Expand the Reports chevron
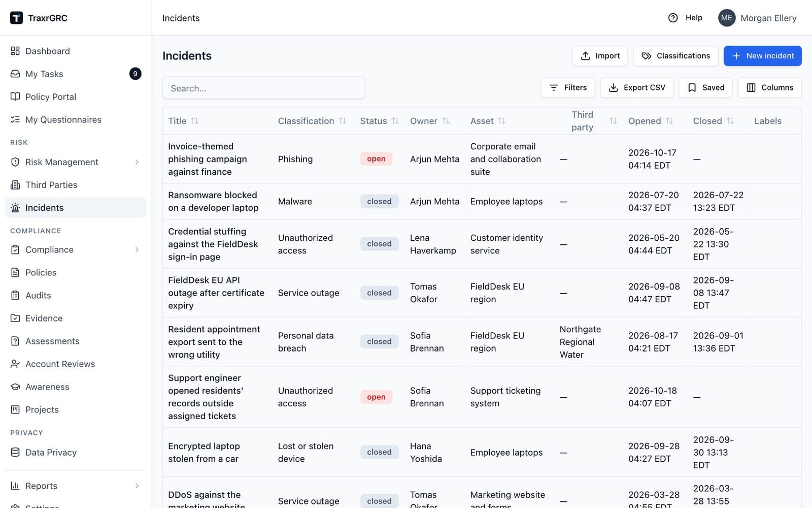Image resolution: width=812 pixels, height=508 pixels. click(x=137, y=486)
